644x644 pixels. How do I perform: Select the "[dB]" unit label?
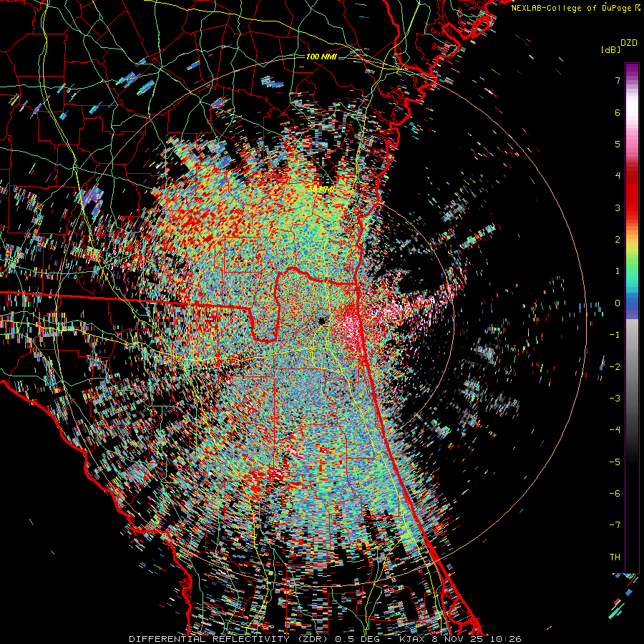tap(610, 50)
